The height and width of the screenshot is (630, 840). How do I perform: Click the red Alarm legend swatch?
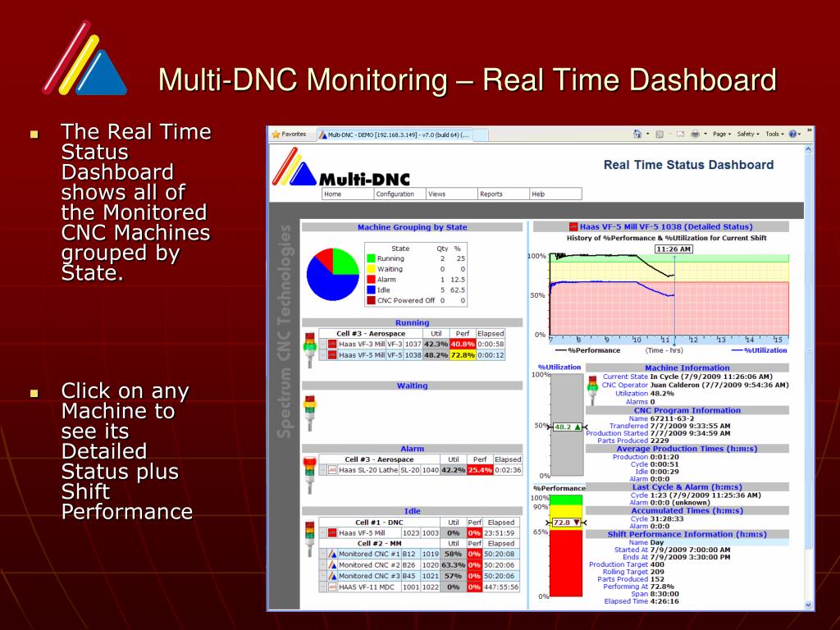tap(371, 279)
